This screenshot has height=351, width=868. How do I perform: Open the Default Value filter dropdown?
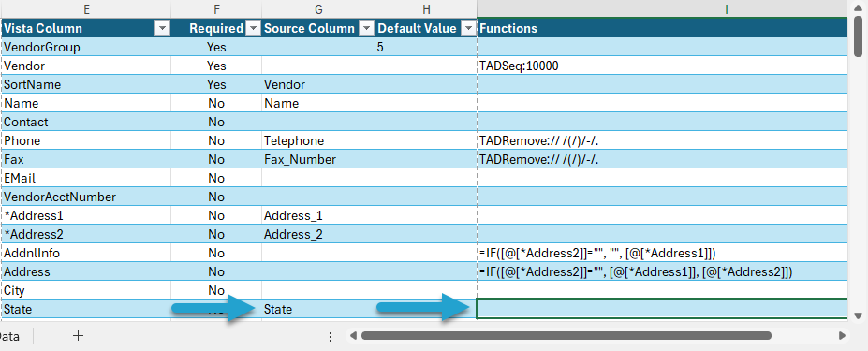(x=468, y=28)
